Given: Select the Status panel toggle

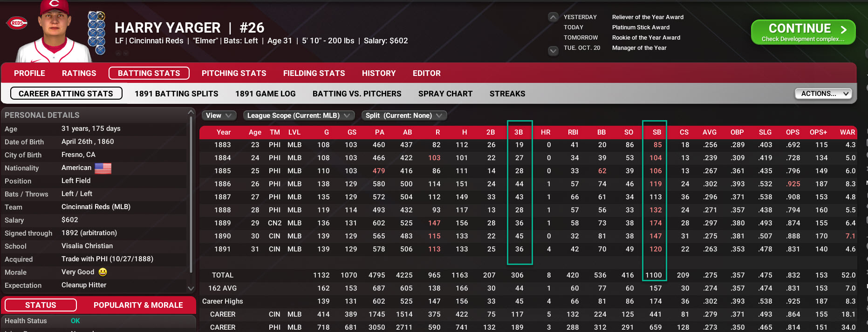Looking at the screenshot, I should tap(41, 305).
